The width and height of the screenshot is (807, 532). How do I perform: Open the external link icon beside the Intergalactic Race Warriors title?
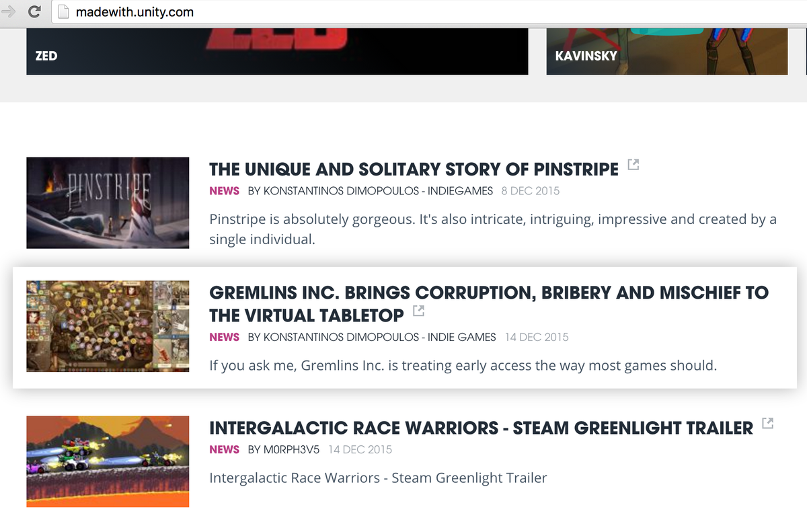(768, 423)
